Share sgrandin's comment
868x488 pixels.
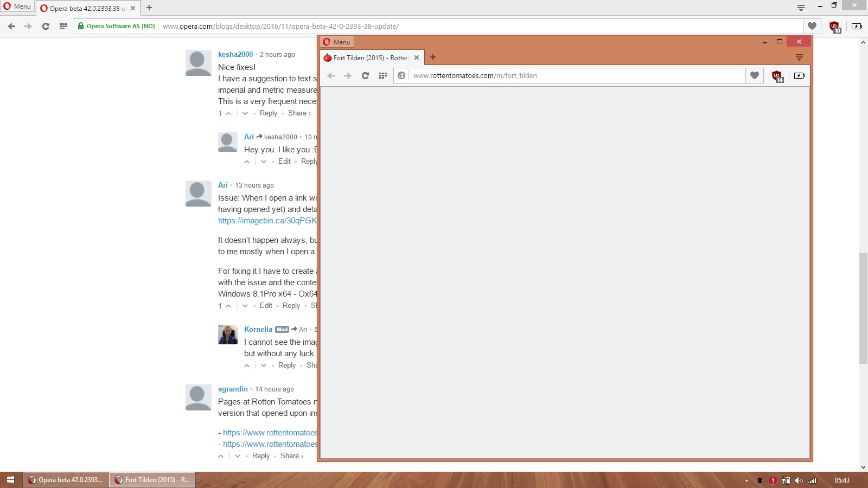click(x=291, y=455)
